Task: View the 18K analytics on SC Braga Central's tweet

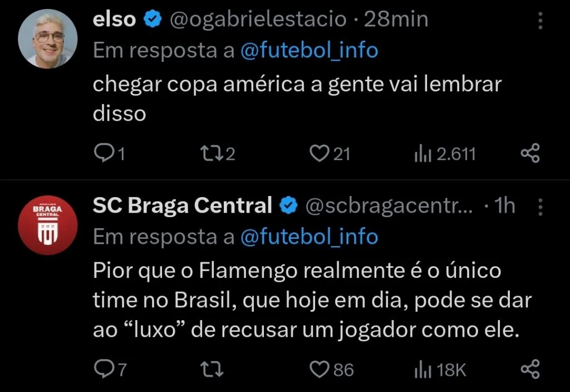Action: [437, 367]
